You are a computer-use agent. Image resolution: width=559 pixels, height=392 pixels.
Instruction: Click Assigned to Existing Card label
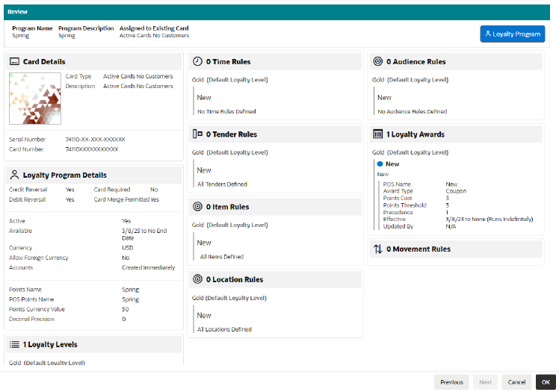pyautogui.click(x=154, y=28)
